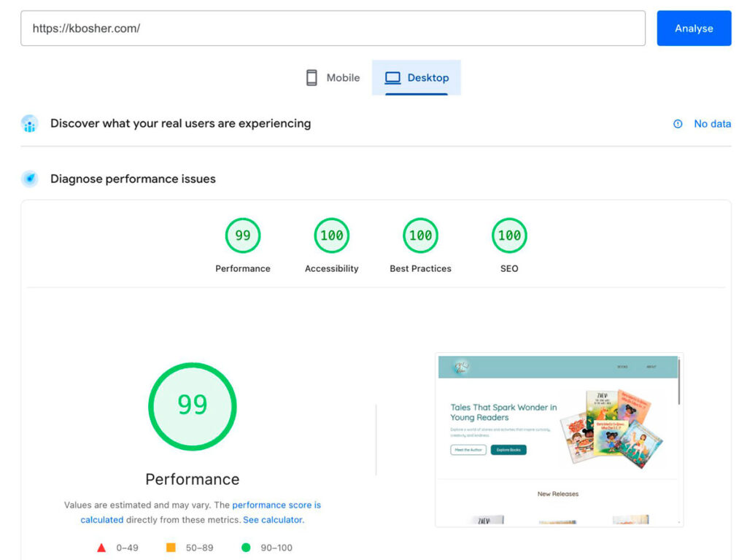The width and height of the screenshot is (747, 560).
Task: Click the real users experience icon
Action: [30, 124]
